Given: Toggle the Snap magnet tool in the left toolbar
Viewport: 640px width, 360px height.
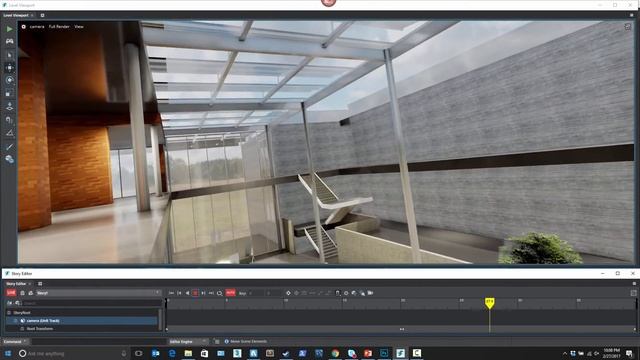Looking at the screenshot, I should tap(9, 120).
